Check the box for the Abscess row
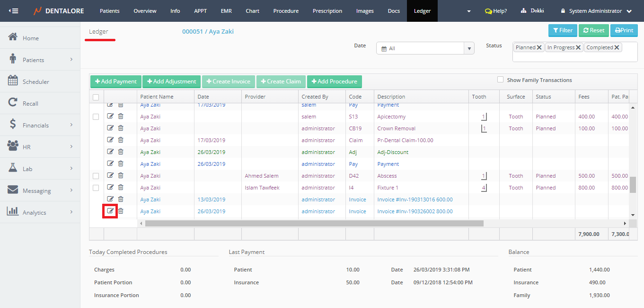Screen dimensions: 644x308 click(96, 176)
